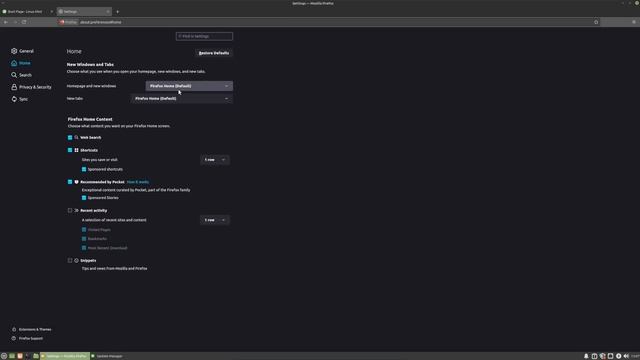Open the volume control in the system tray
The height and width of the screenshot is (360, 640).
pyautogui.click(x=626, y=356)
